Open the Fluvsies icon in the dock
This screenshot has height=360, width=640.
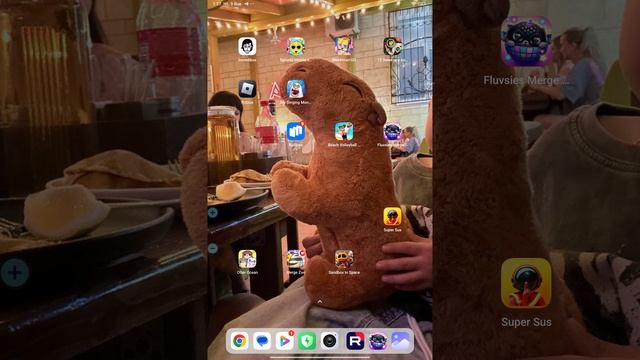(x=378, y=341)
